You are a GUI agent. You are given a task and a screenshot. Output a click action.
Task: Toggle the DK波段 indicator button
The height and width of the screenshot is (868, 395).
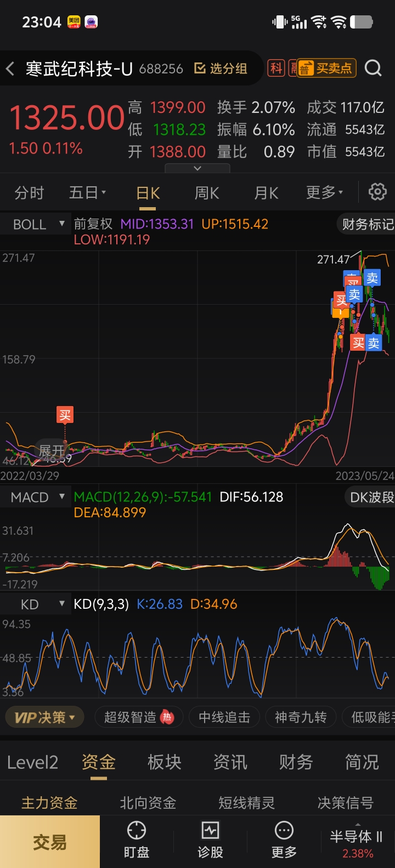[371, 497]
